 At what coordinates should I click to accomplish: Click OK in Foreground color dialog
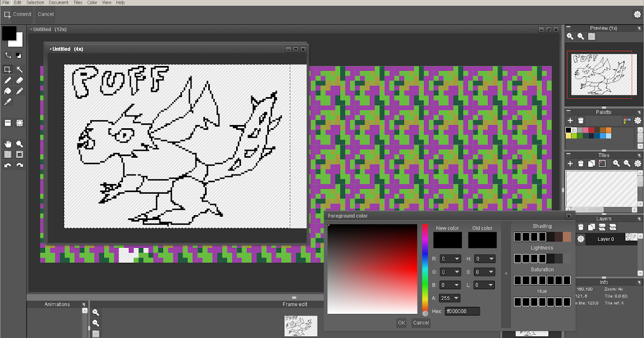401,322
